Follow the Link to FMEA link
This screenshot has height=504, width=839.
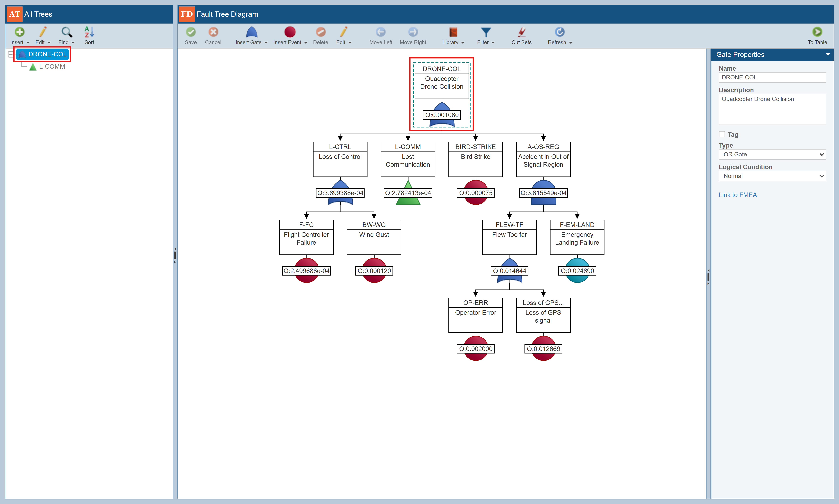coord(737,195)
